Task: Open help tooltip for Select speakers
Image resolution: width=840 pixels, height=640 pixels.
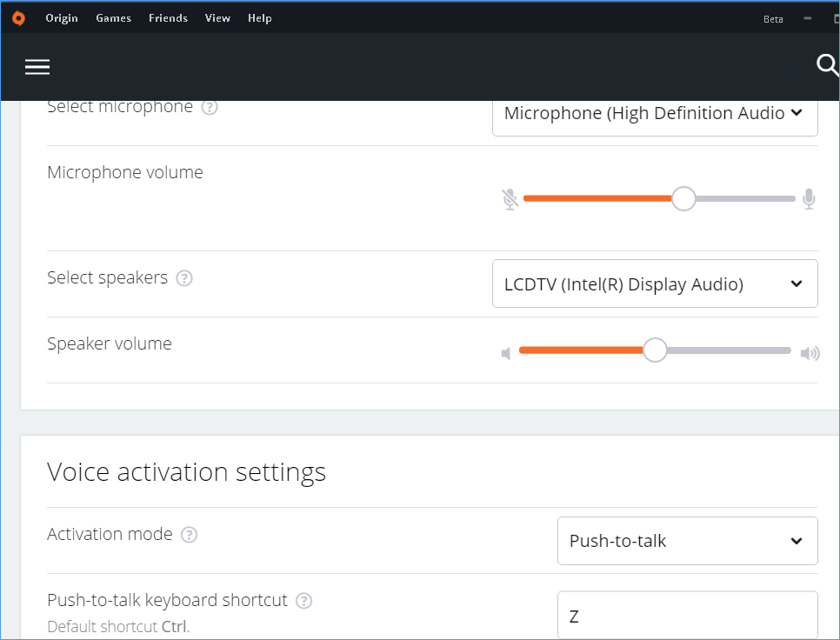Action: [184, 278]
